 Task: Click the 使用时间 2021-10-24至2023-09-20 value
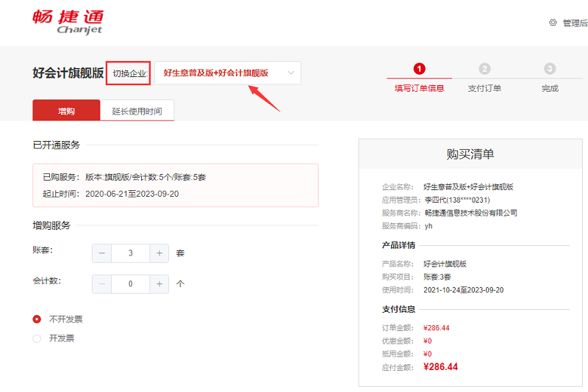point(464,290)
